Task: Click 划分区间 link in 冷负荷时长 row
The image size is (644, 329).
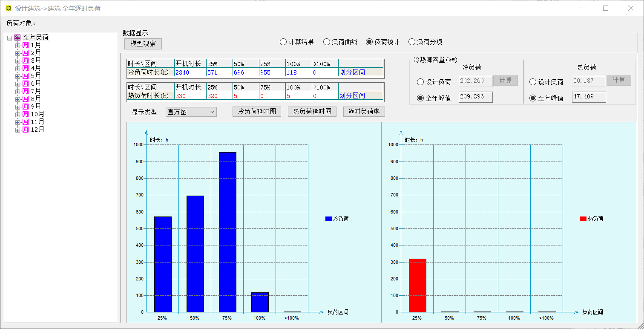Action: click(352, 72)
